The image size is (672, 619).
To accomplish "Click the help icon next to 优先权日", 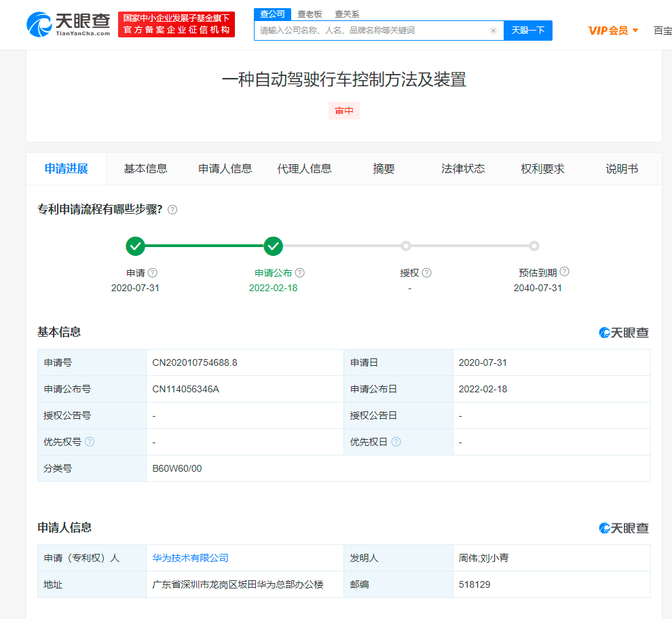I will click(x=396, y=442).
